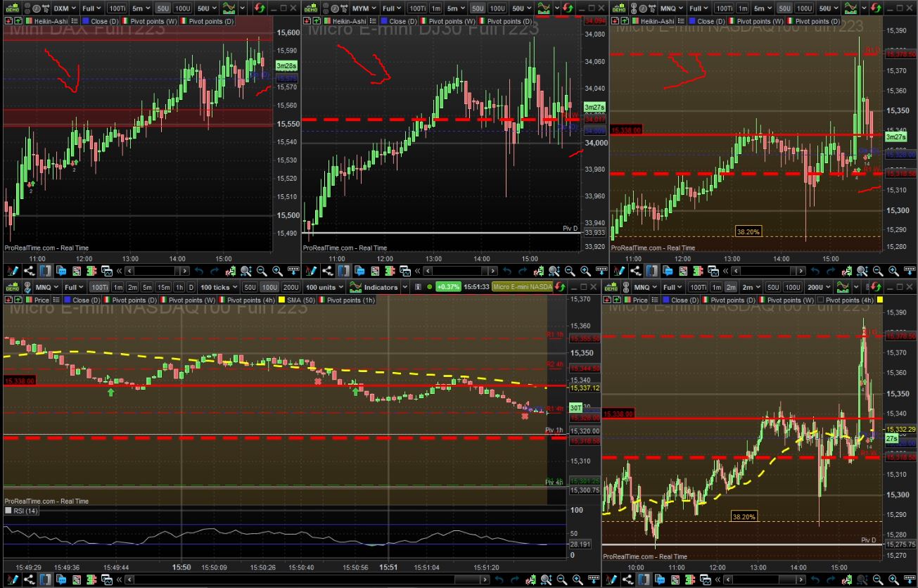Open the DXM instrument dropdown
918x588 pixels.
64,8
